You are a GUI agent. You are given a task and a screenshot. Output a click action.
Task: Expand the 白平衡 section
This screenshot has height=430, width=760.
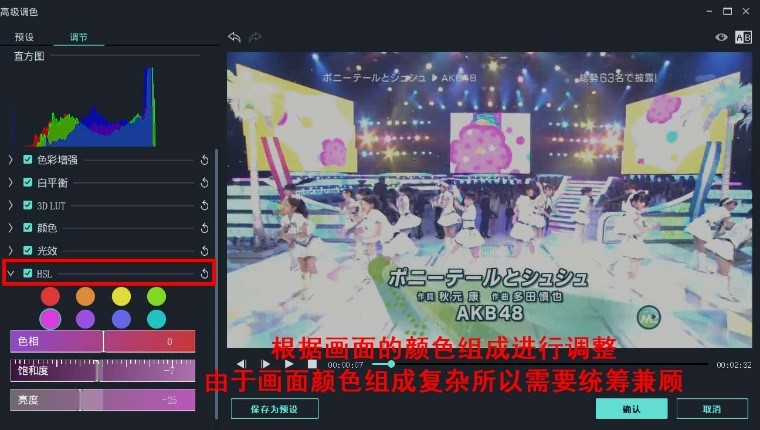(x=11, y=182)
